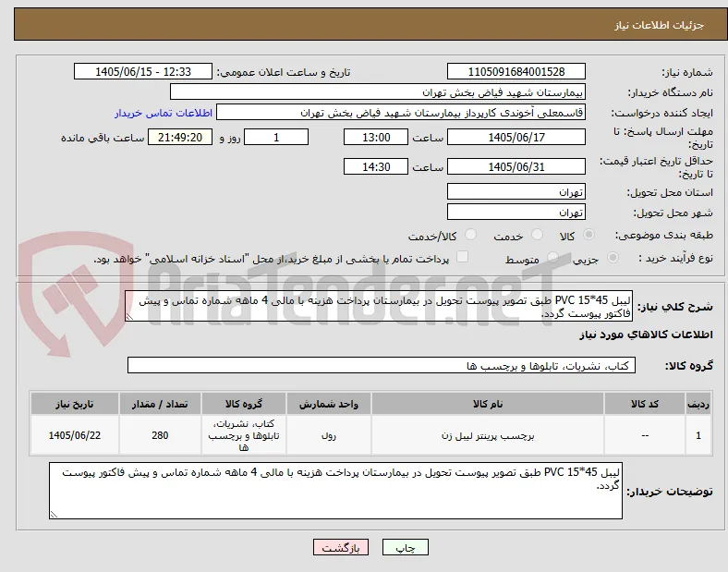728x572 pixels.
Task: Click the announcement date field 1405/06/15 - 12:33
Action: tap(143, 72)
